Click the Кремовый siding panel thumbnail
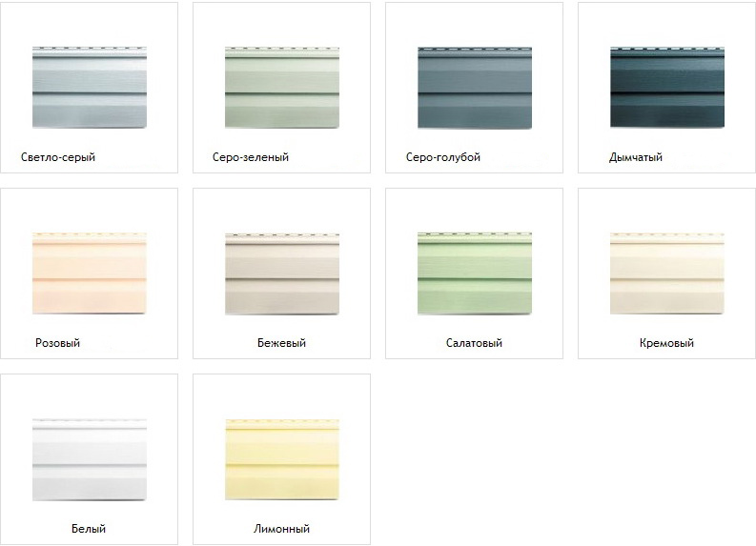This screenshot has height=546, width=756. pos(666,273)
